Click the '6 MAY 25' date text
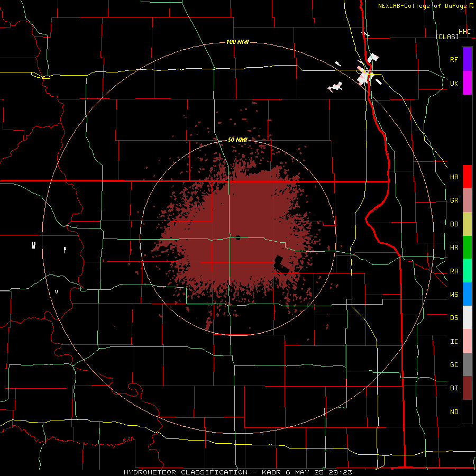Viewport: 476px width, 476px height. click(305, 472)
